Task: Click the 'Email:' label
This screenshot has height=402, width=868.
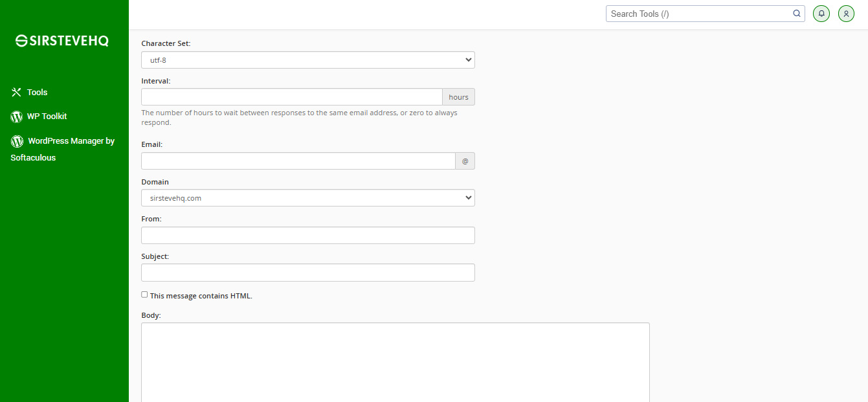Action: (152, 145)
